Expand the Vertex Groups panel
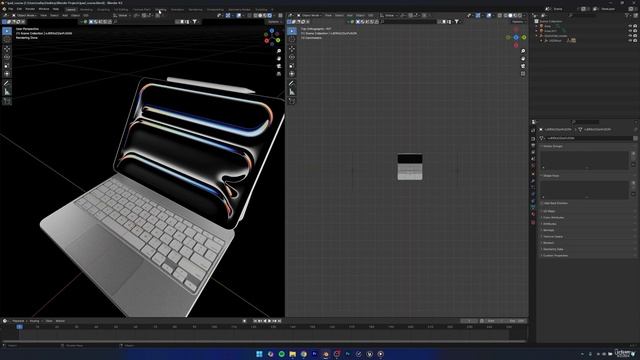 coord(553,146)
